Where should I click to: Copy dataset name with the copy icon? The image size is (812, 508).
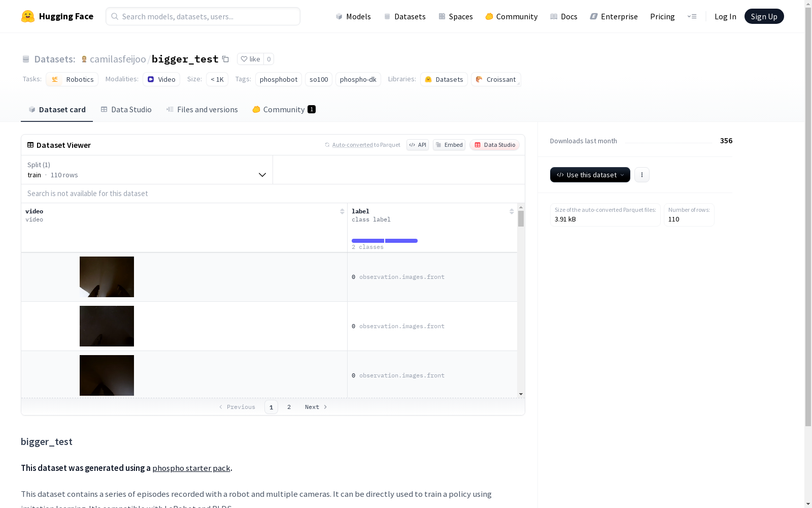(x=225, y=59)
